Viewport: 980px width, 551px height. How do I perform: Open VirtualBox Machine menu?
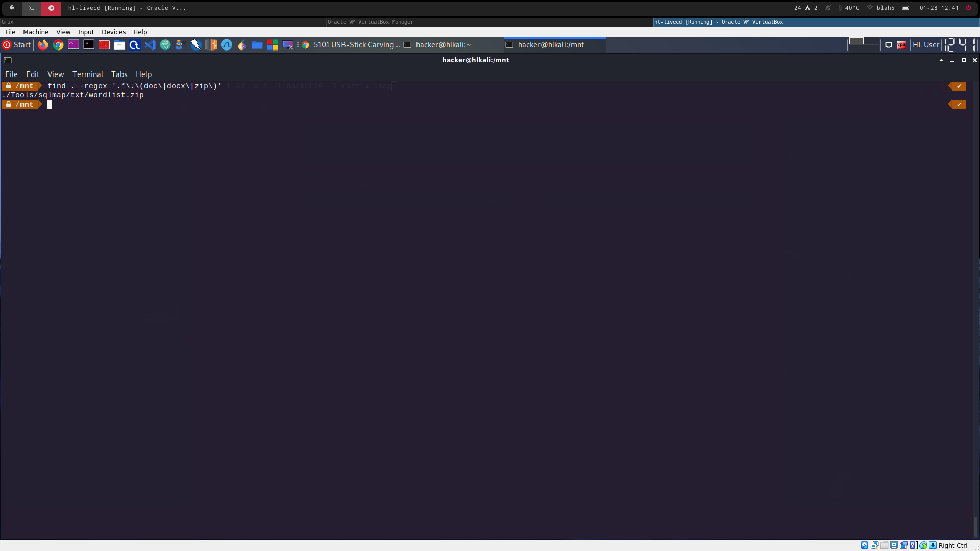point(36,32)
